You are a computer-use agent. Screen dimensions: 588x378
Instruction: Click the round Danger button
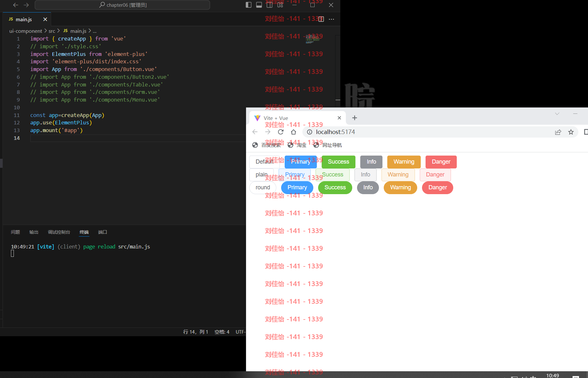pos(438,187)
